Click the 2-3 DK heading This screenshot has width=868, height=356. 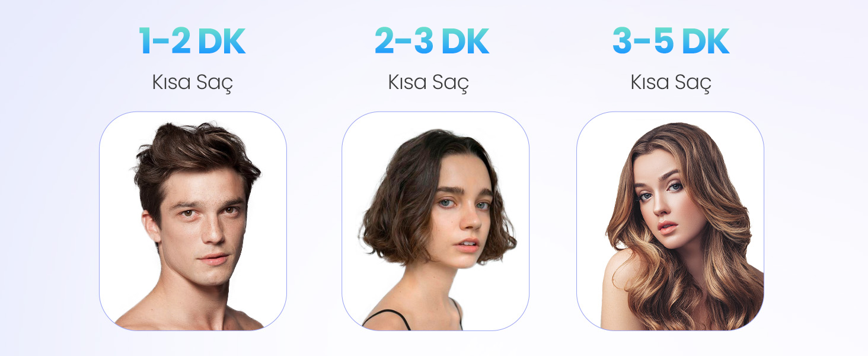coord(432,42)
